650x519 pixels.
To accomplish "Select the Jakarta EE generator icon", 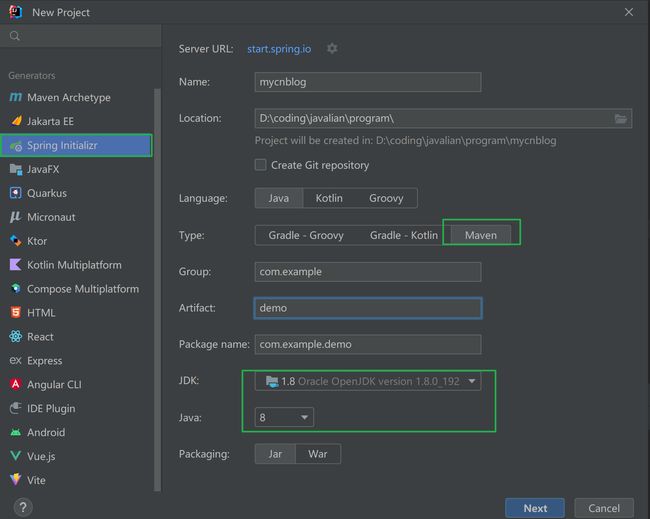I will pos(16,121).
